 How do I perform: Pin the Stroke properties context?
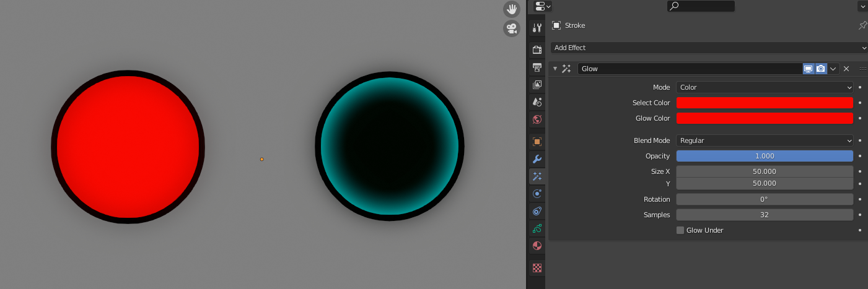tap(862, 25)
